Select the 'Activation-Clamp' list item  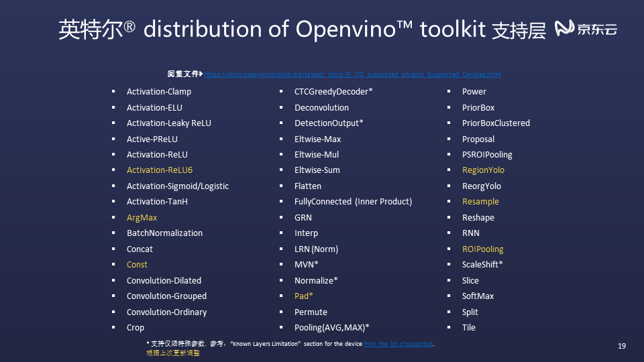pos(159,92)
